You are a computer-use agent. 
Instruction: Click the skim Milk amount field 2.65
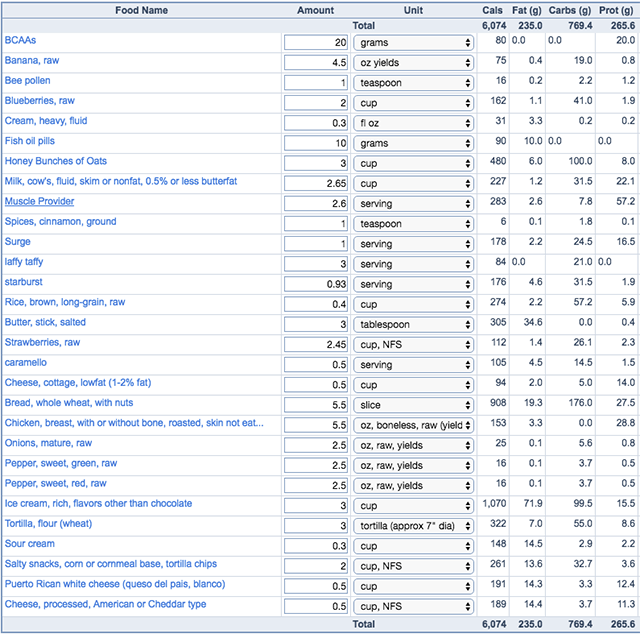click(316, 183)
